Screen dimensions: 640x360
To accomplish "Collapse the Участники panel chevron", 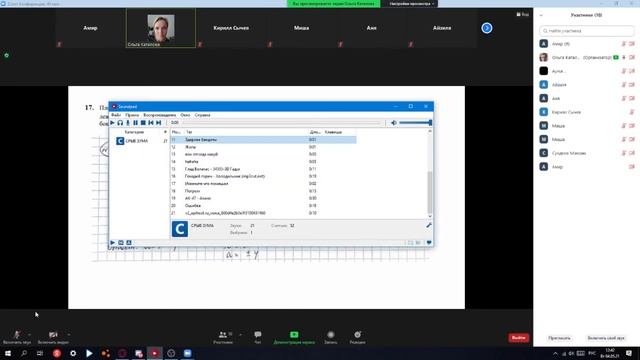I will coord(541,15).
